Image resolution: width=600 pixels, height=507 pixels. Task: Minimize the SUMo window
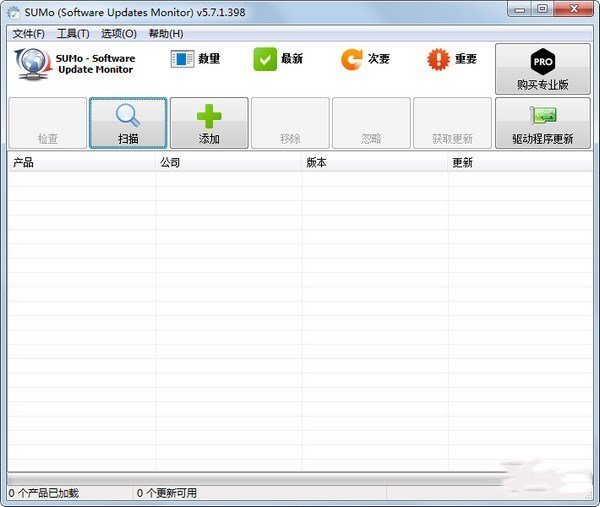tap(519, 9)
